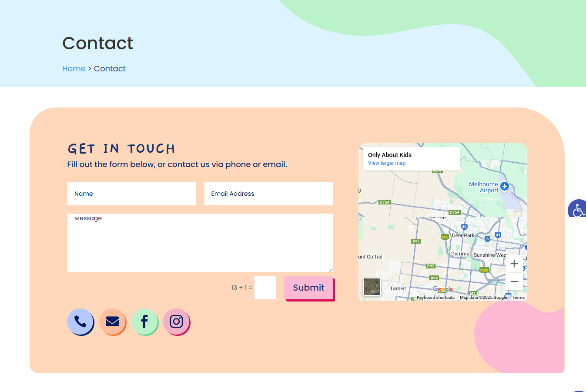The image size is (586, 392).
Task: Click the email envelope icon button
Action: click(x=112, y=322)
